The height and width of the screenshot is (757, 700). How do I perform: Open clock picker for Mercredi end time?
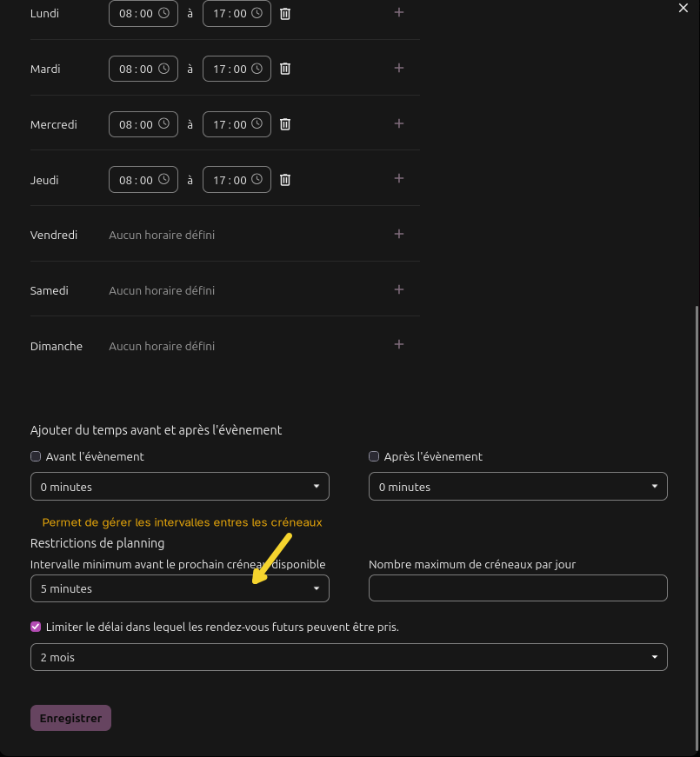point(257,123)
